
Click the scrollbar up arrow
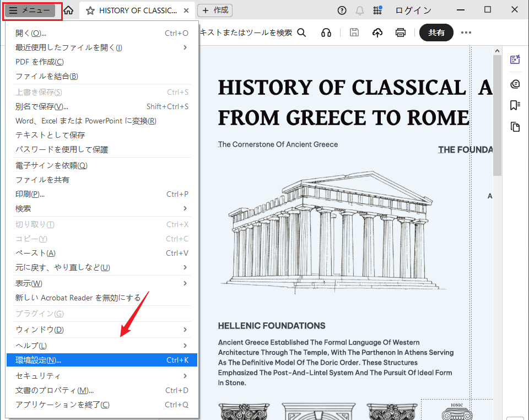tap(497, 51)
